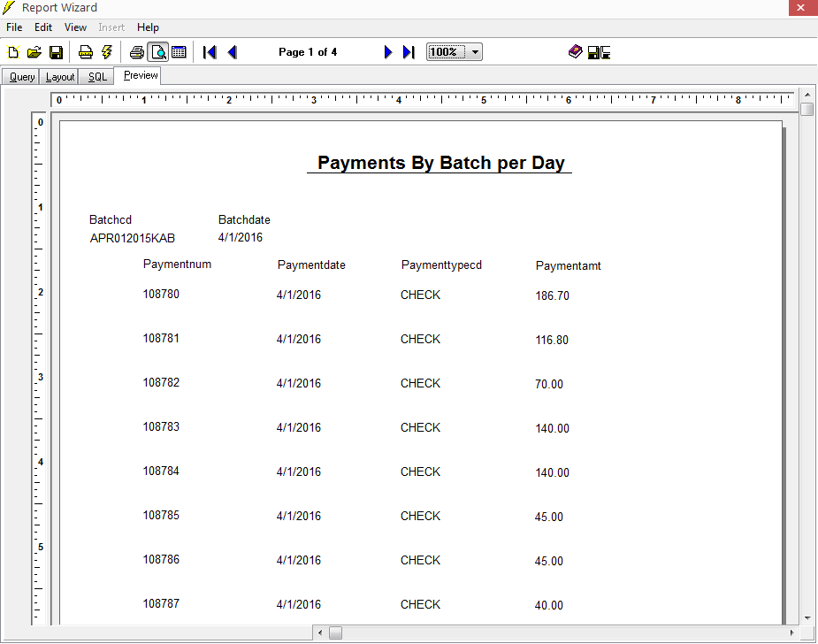Go to the previous page
818x644 pixels.
tap(233, 52)
